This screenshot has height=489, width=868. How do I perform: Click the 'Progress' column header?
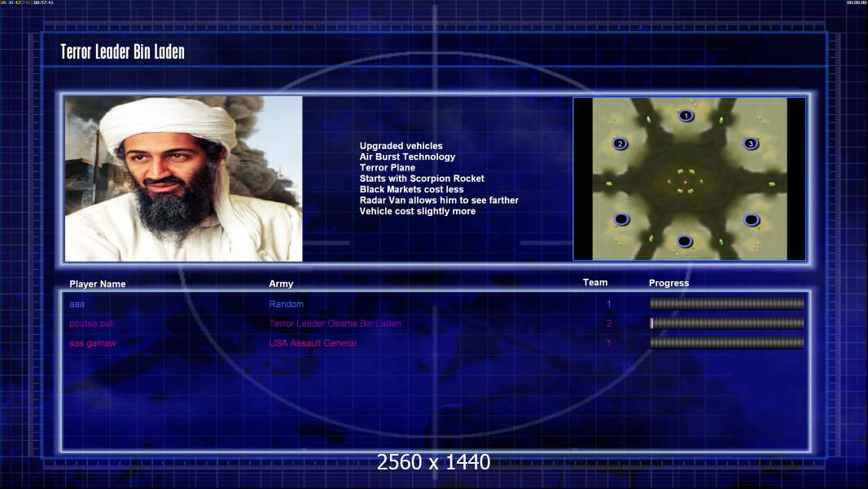tap(669, 283)
